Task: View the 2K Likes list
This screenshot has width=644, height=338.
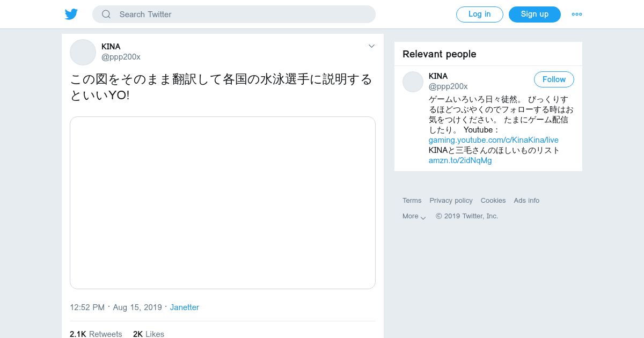Action: 149,334
